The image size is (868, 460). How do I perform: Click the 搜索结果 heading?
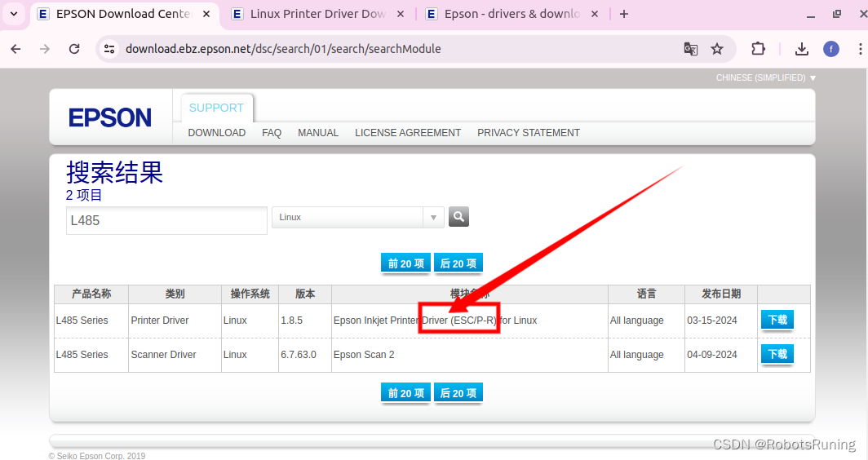[114, 172]
